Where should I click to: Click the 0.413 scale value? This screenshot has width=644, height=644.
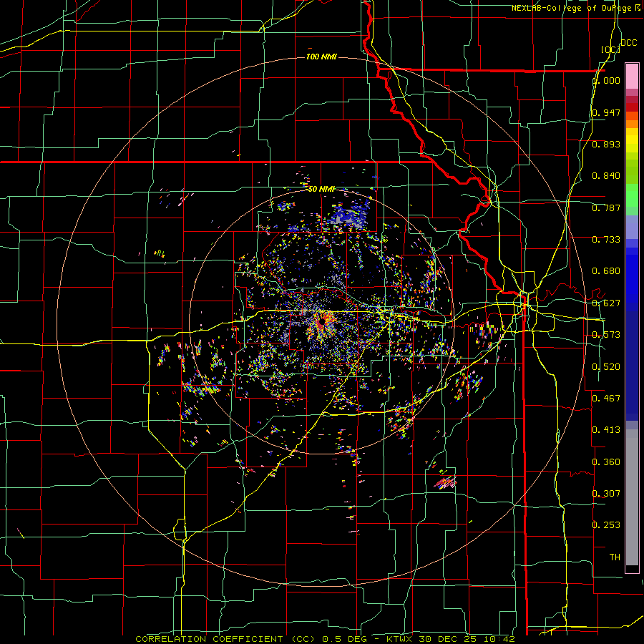(x=606, y=430)
